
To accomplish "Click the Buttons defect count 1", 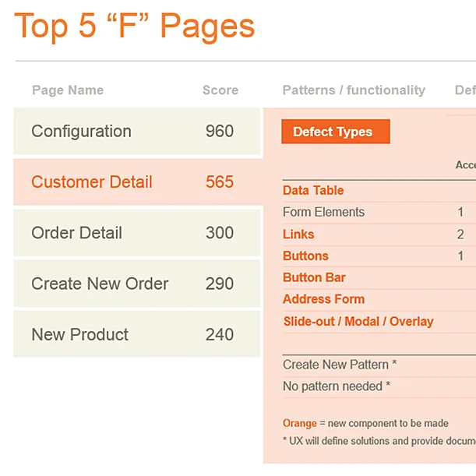I will coord(460,256).
